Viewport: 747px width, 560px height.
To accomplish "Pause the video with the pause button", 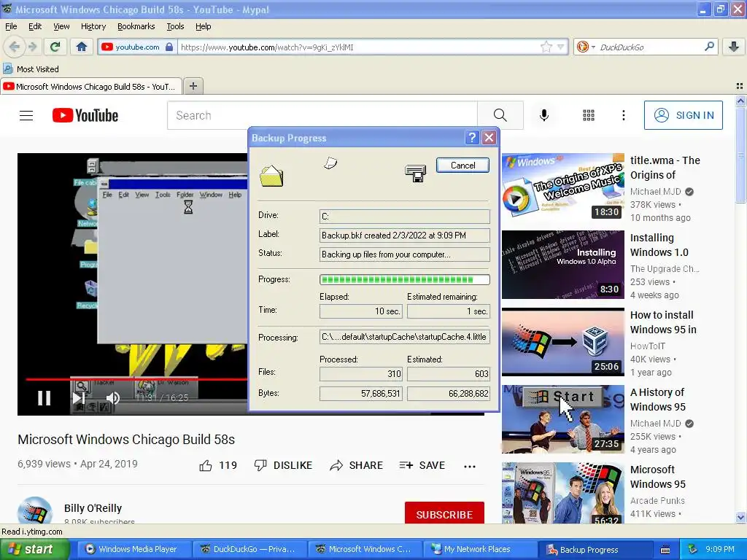I will pos(44,397).
